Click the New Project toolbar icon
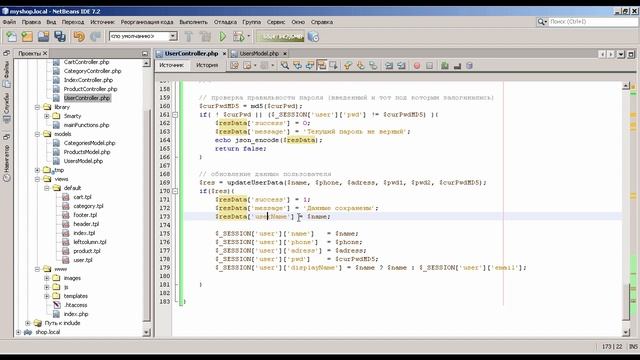 tap(27, 37)
